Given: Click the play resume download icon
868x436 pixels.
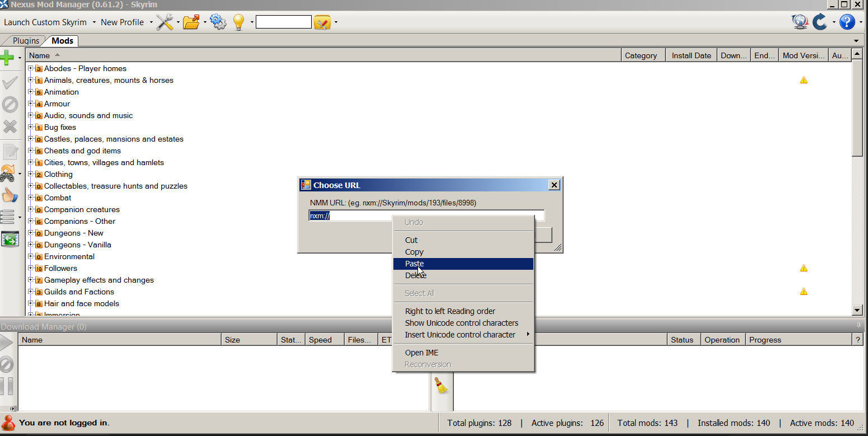Looking at the screenshot, I should coord(6,343).
